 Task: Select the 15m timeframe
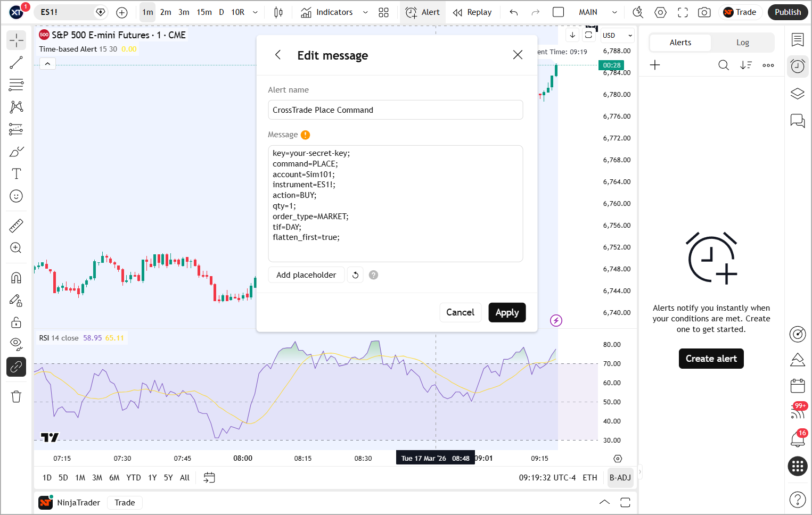tap(204, 12)
